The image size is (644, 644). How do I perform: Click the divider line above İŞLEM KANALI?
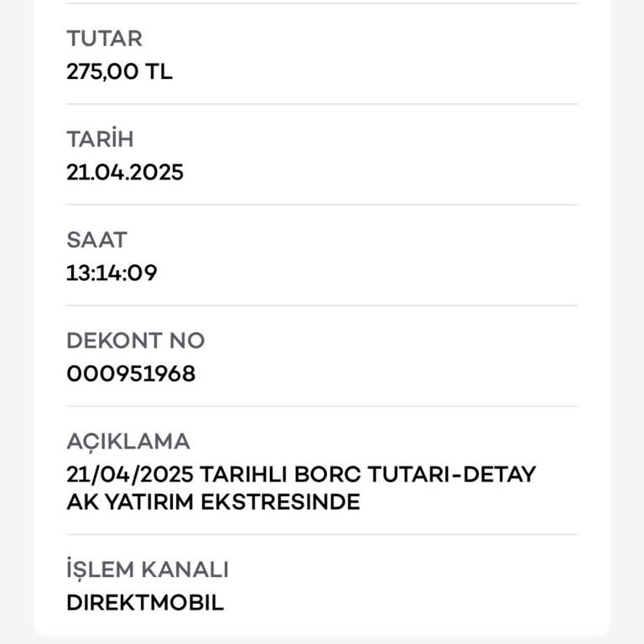[x=322, y=535]
